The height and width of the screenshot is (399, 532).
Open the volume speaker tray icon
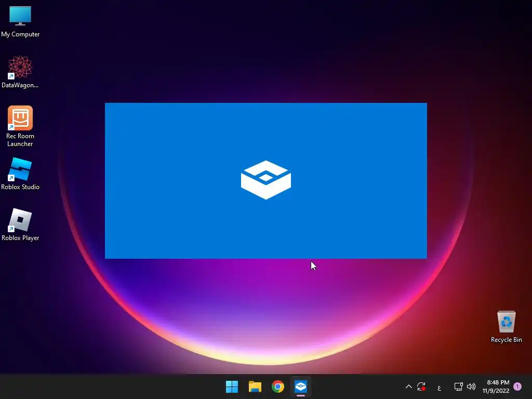pos(471,387)
